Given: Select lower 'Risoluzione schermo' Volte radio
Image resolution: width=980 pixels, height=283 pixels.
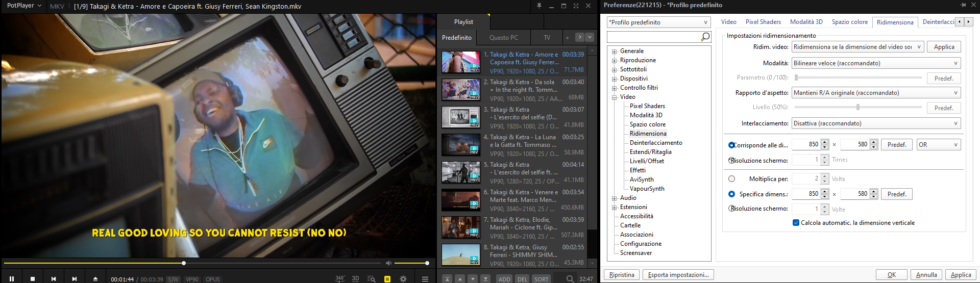Looking at the screenshot, I should pos(731,209).
